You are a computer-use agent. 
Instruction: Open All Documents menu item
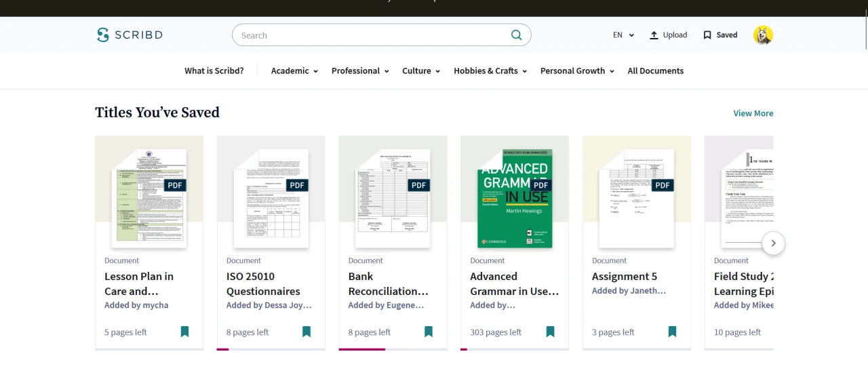click(x=656, y=71)
